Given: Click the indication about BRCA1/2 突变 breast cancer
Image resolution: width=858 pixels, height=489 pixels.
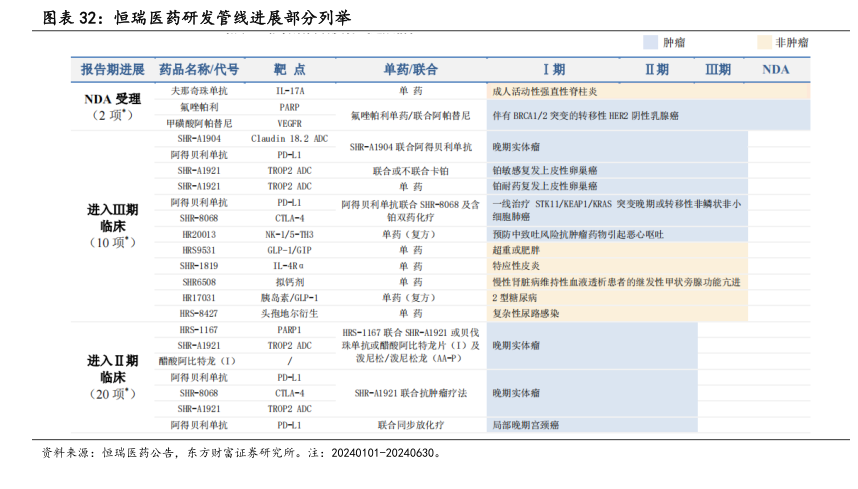Looking at the screenshot, I should (585, 116).
